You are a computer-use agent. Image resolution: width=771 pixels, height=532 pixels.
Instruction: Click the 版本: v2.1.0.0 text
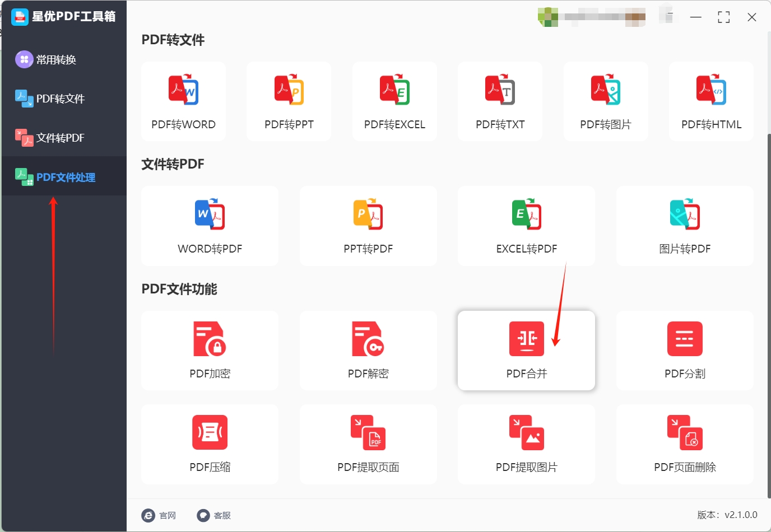tap(727, 515)
